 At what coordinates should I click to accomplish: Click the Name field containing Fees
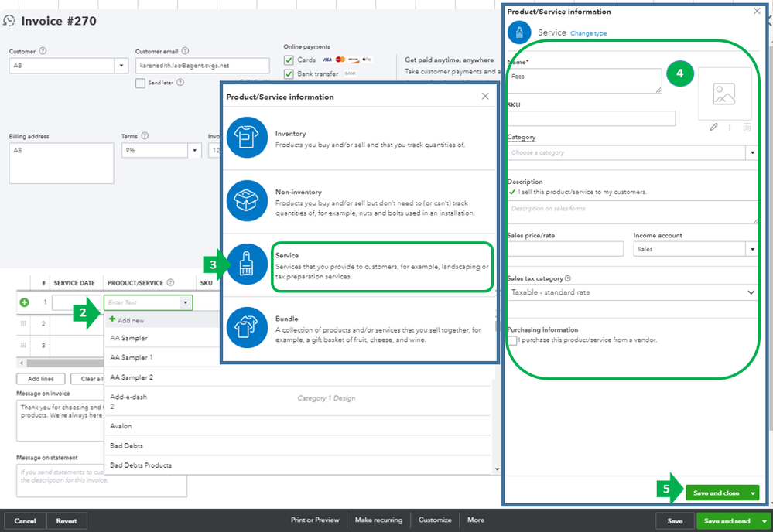(585, 80)
